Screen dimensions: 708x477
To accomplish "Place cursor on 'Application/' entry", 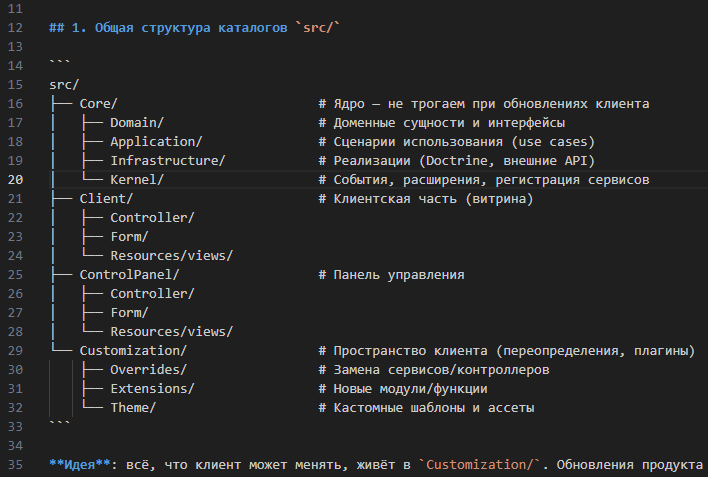I will (x=156, y=142).
